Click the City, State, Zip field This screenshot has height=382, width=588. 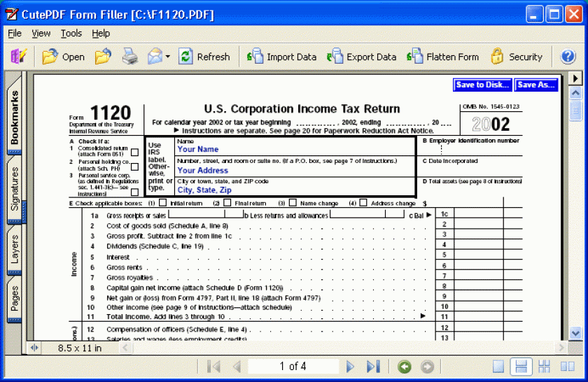pyautogui.click(x=295, y=190)
